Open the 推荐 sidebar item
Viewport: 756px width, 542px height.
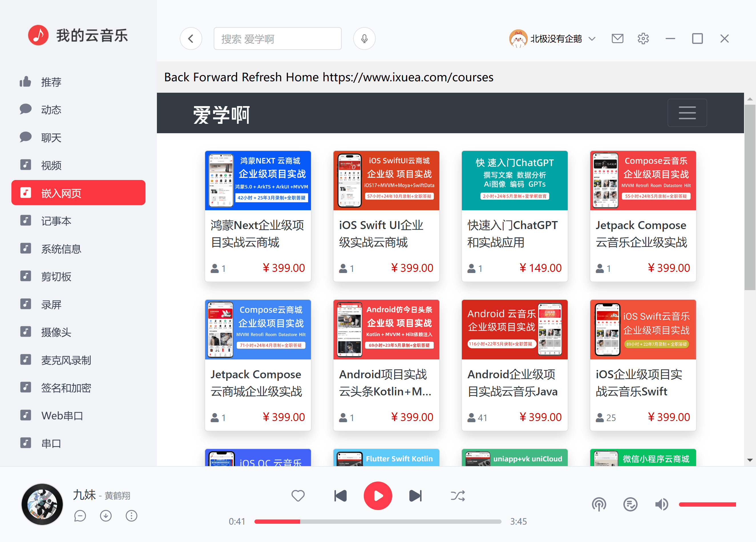pos(78,82)
